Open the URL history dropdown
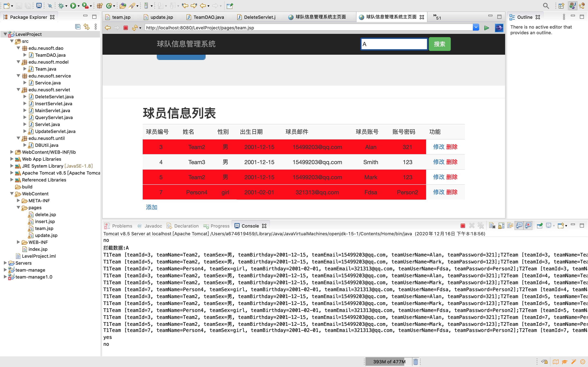The width and height of the screenshot is (588, 367). 476,28
